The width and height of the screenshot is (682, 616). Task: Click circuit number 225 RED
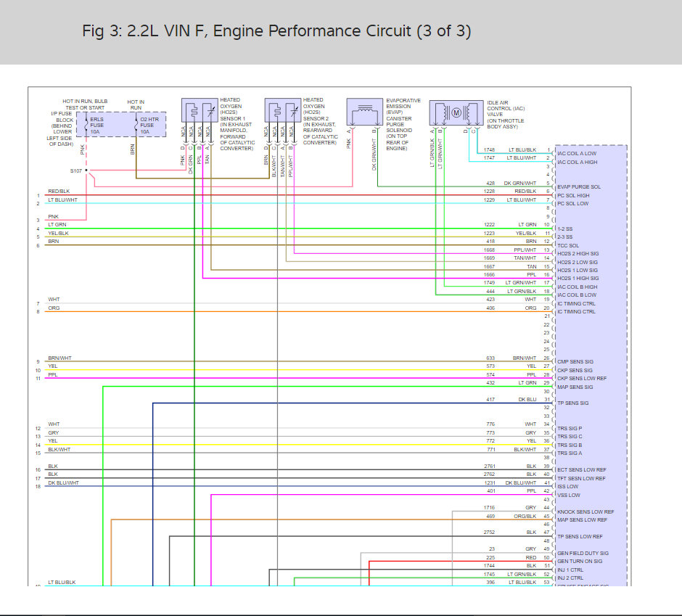[490, 558]
